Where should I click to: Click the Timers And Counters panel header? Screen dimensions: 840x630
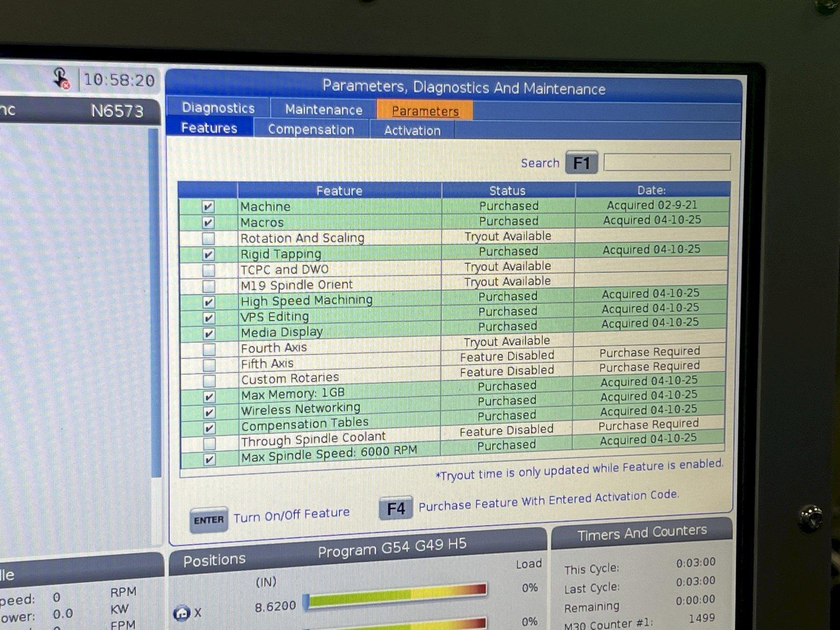click(642, 532)
